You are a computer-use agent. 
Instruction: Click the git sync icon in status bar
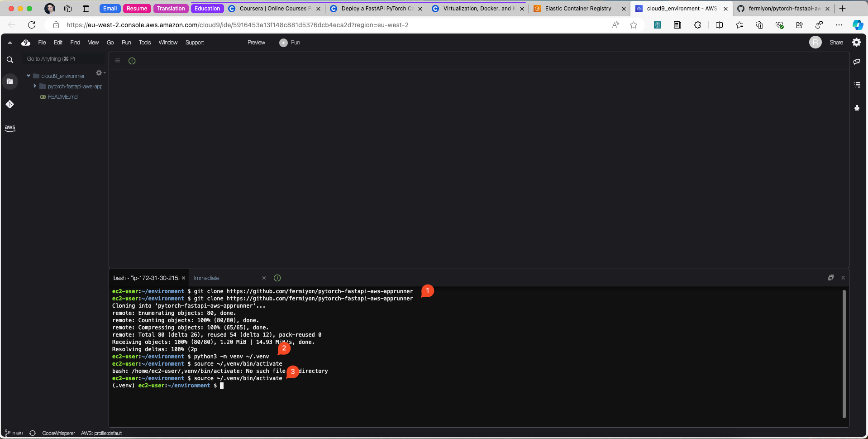click(33, 433)
